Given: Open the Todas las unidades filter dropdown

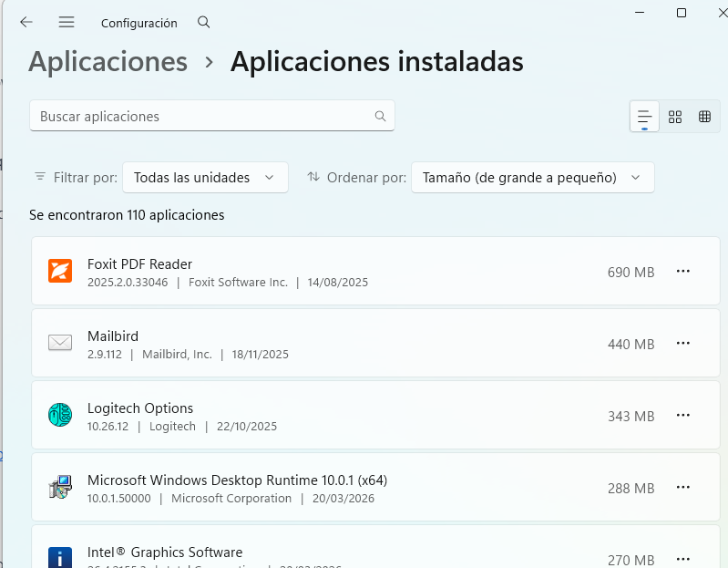Looking at the screenshot, I should tap(205, 178).
